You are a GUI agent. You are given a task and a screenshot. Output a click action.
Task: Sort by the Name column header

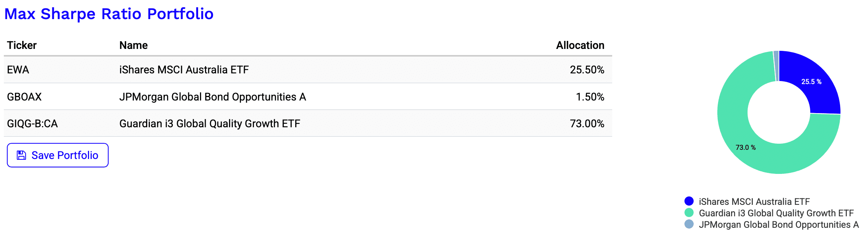pos(133,45)
